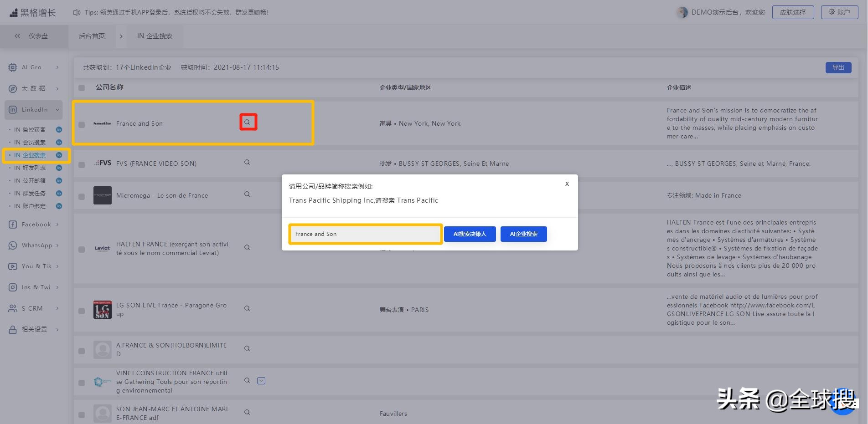
Task: Click the Micromega company logo thumbnail
Action: pos(102,195)
